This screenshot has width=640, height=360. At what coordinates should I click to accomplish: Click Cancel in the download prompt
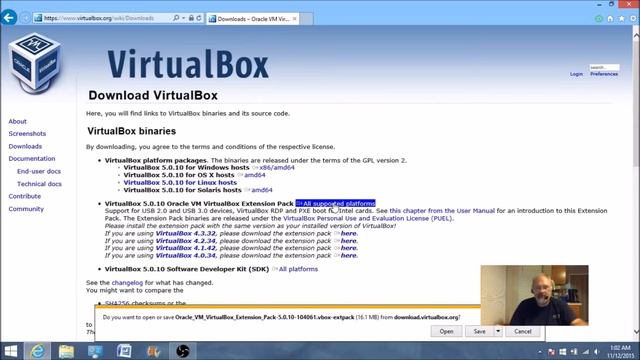click(522, 331)
